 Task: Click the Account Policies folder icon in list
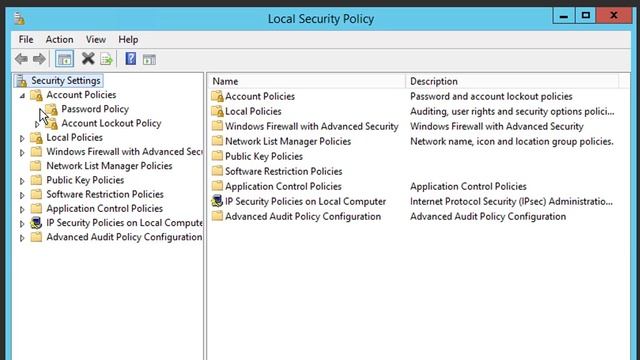pos(217,96)
